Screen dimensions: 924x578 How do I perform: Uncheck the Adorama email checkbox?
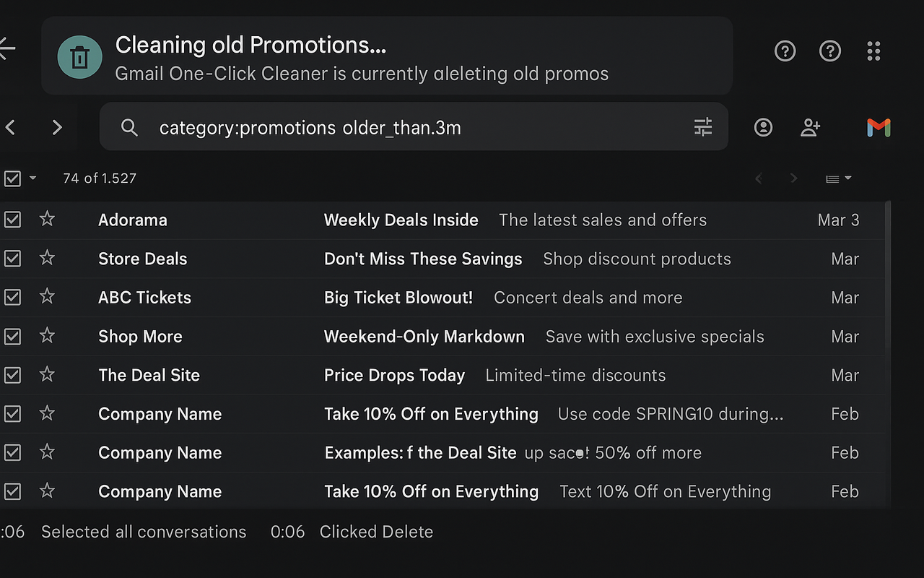(12, 220)
